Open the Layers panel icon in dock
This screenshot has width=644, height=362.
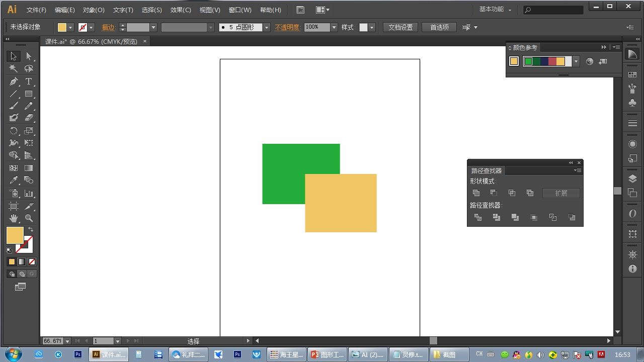pos(633,178)
